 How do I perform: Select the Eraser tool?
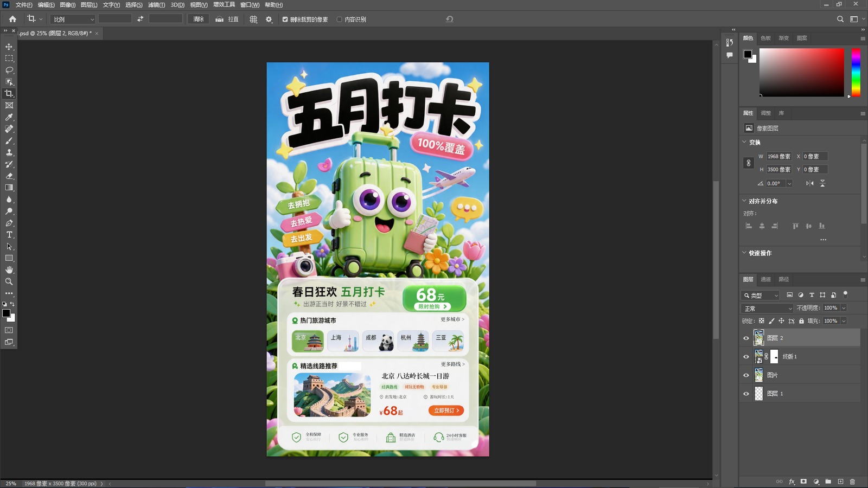click(x=9, y=176)
